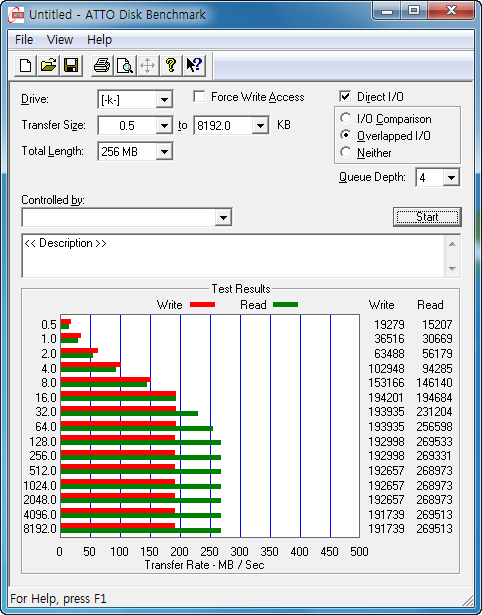Expand the Controlled by dropdown
This screenshot has height=615, width=482.
point(223,217)
